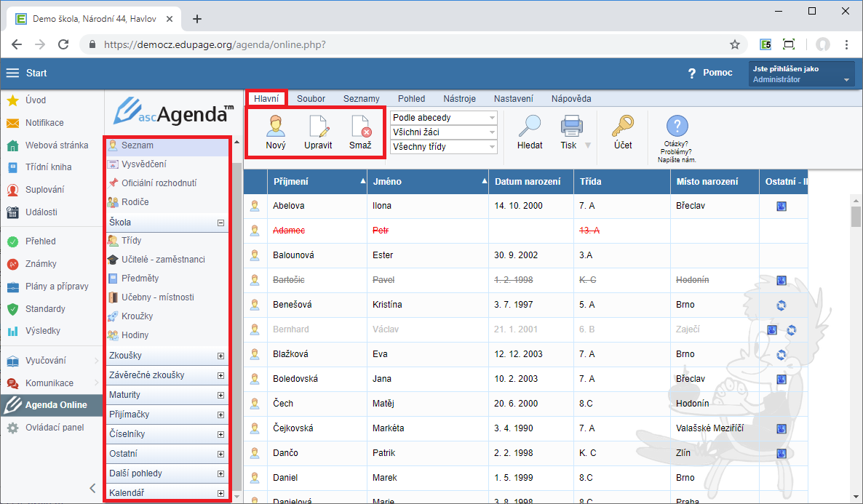Switch to the Seznamy tab
The height and width of the screenshot is (504, 863).
(x=361, y=99)
